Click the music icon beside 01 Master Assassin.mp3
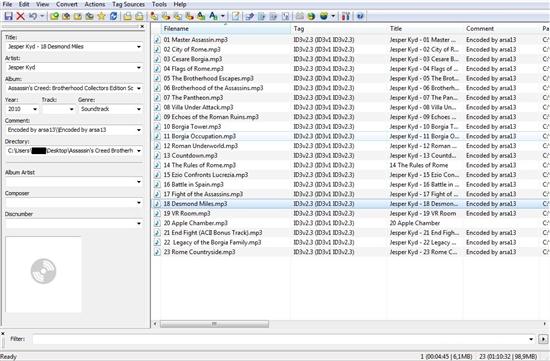The image size is (550, 361). (157, 40)
